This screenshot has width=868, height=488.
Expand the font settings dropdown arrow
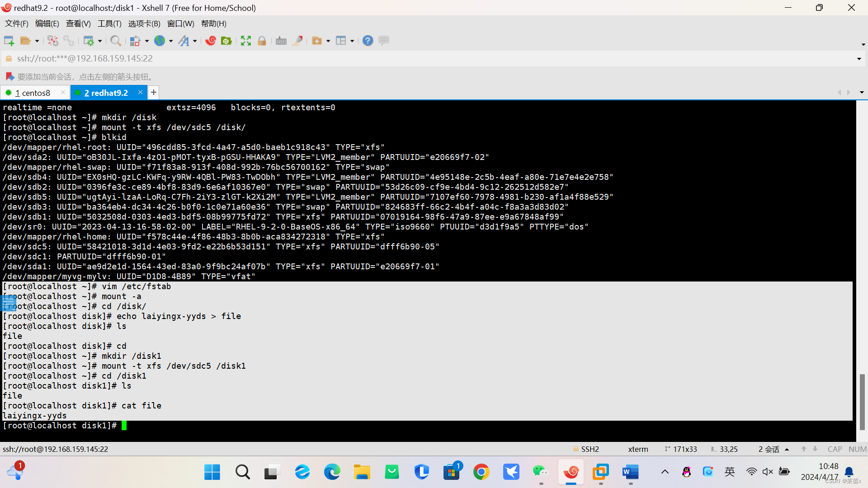coord(195,41)
